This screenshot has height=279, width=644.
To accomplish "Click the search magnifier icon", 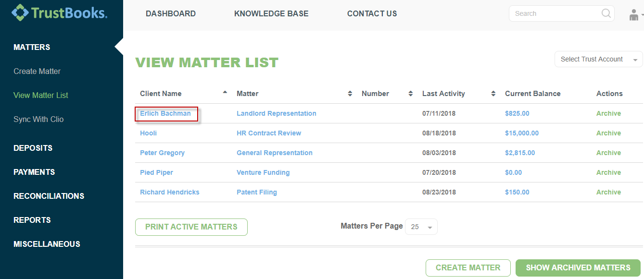I will tap(606, 13).
